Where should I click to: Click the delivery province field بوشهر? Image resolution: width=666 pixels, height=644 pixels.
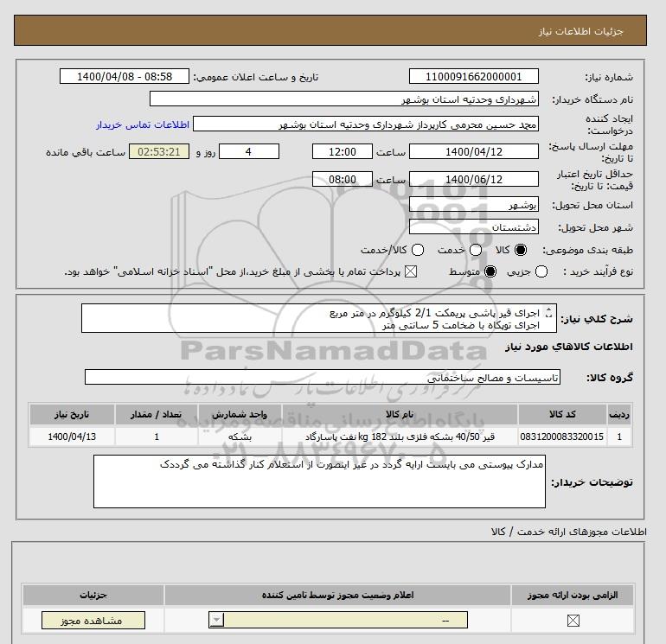(x=474, y=205)
